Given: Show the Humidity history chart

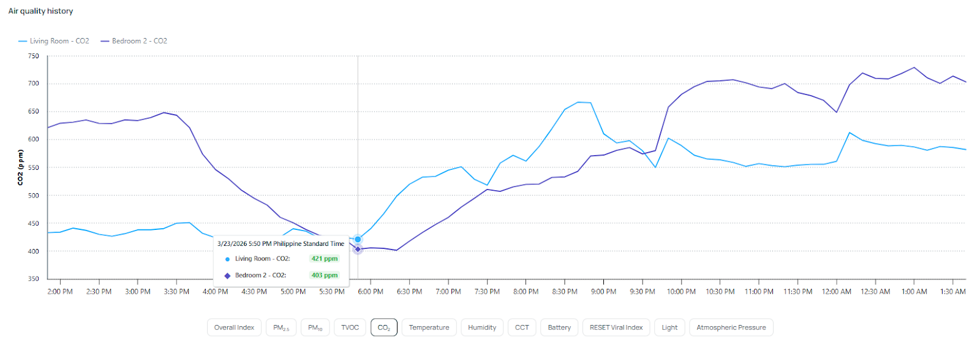Looking at the screenshot, I should click(482, 327).
